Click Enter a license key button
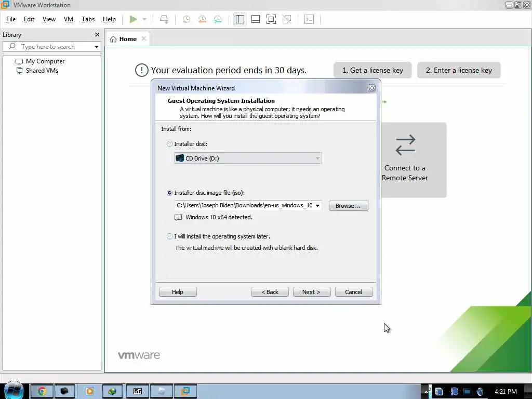 pyautogui.click(x=459, y=70)
